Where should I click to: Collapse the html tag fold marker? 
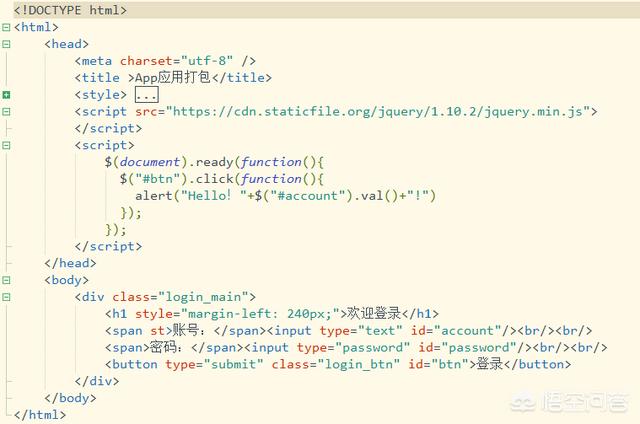pyautogui.click(x=7, y=27)
